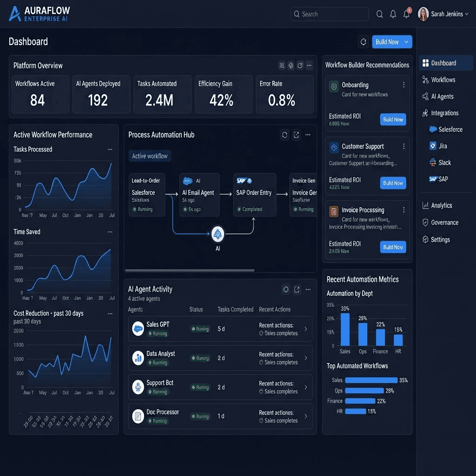Select the Active workflow tag
Image resolution: width=476 pixels, height=476 pixels.
pos(150,156)
